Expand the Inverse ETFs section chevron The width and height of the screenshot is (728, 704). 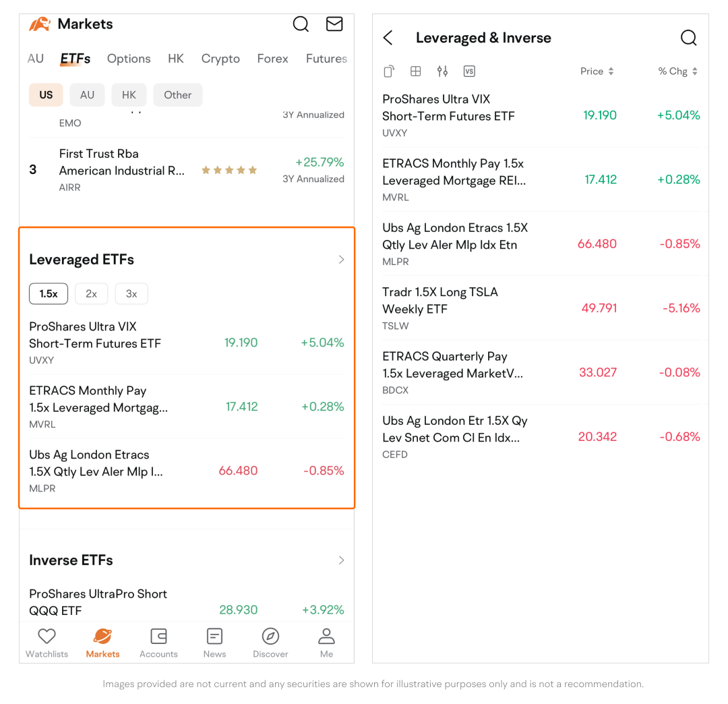tap(341, 560)
